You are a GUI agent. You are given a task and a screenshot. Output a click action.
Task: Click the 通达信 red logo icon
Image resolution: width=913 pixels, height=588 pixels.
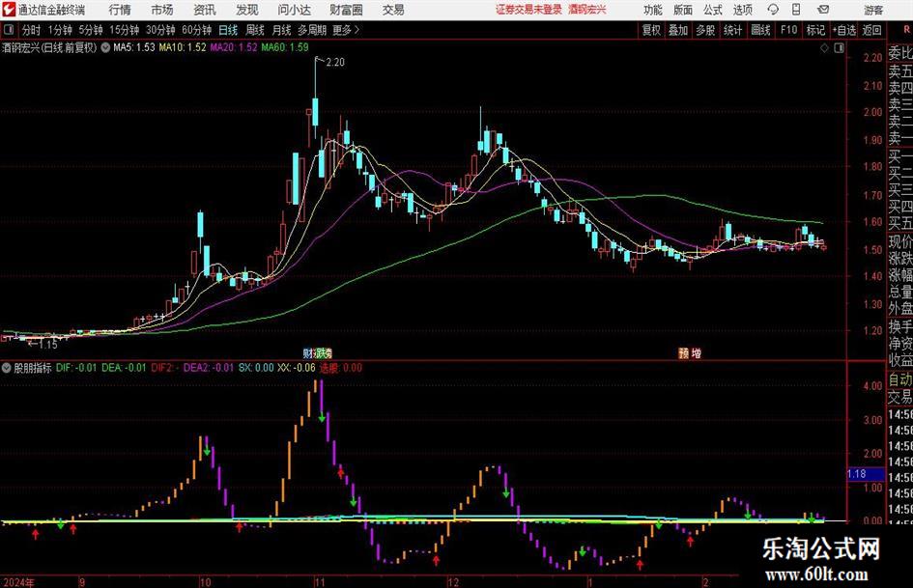(x=9, y=10)
